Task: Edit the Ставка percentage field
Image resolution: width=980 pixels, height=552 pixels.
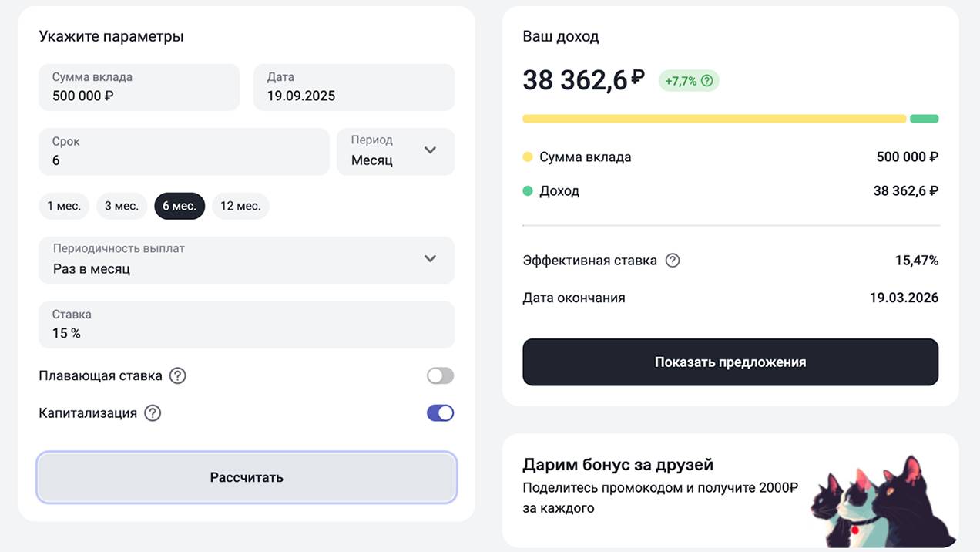Action: pyautogui.click(x=247, y=325)
